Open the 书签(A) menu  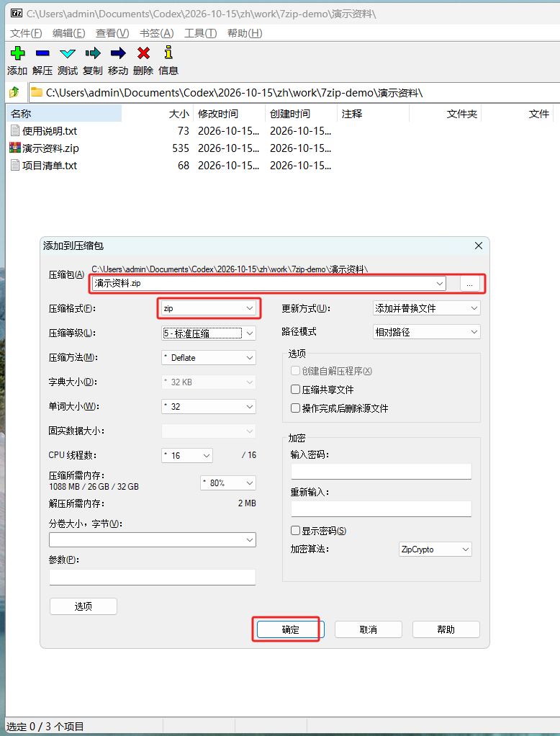click(x=157, y=33)
